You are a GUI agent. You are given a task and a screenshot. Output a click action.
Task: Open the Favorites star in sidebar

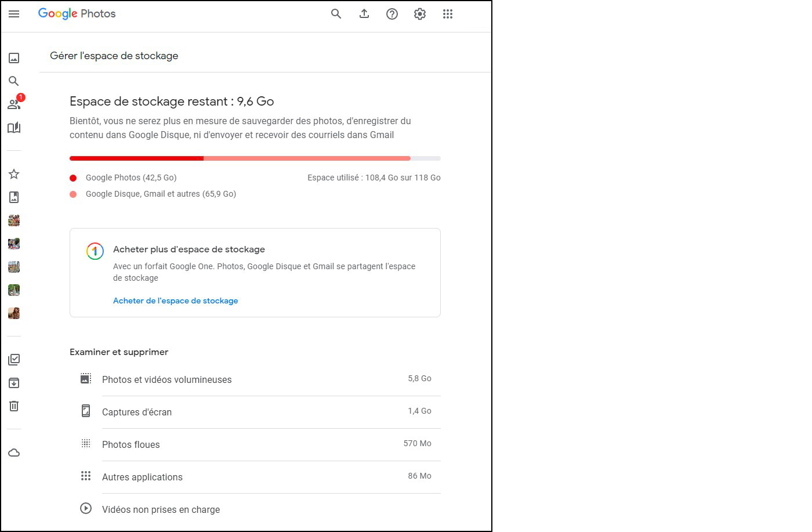pos(14,174)
